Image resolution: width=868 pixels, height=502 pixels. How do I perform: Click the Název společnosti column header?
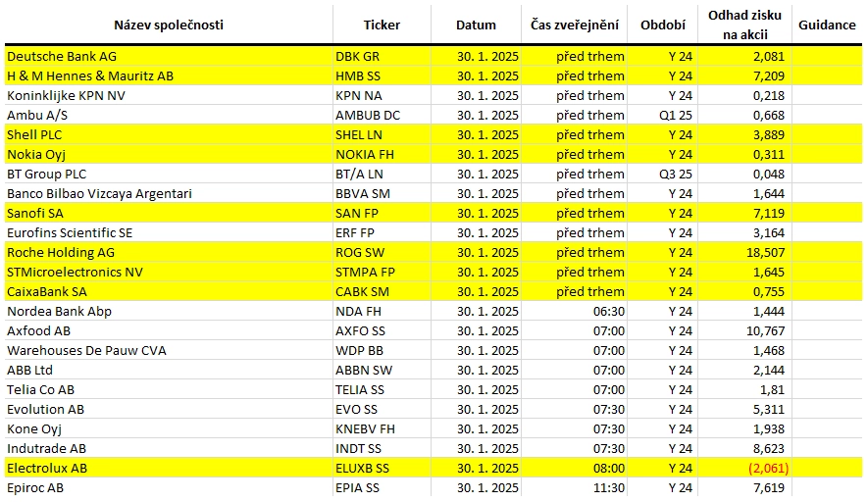point(169,25)
